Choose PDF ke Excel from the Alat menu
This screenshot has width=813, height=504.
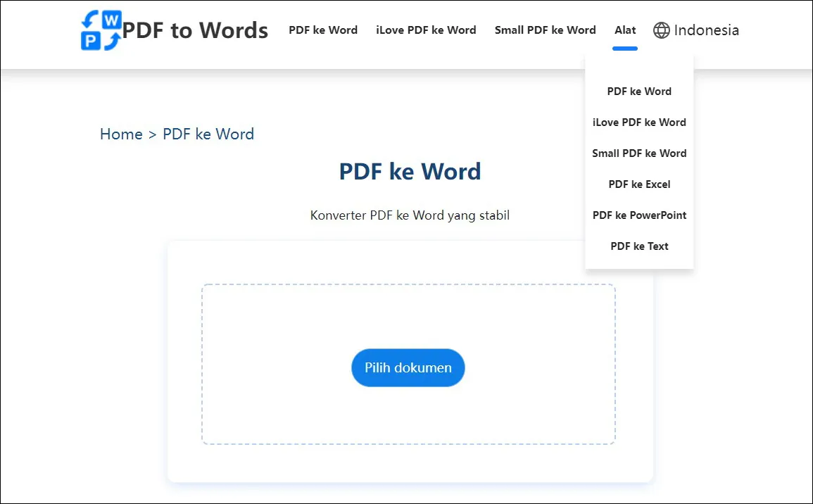(x=639, y=184)
